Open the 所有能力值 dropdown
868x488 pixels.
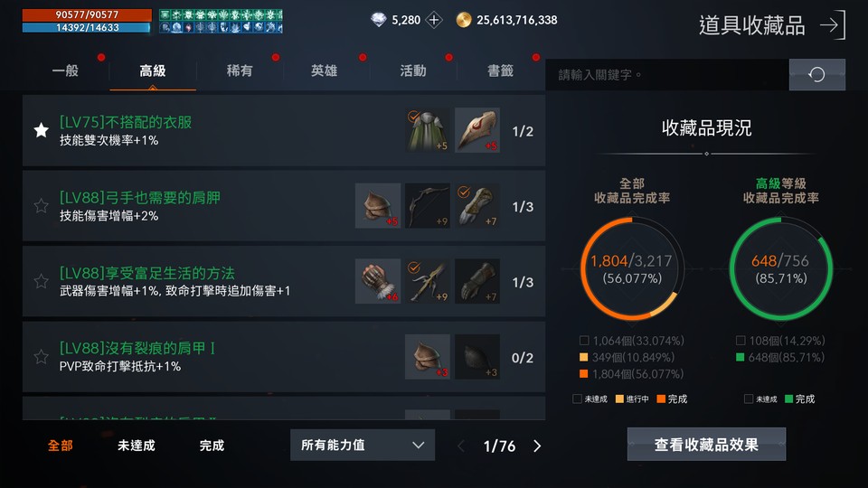coord(363,445)
